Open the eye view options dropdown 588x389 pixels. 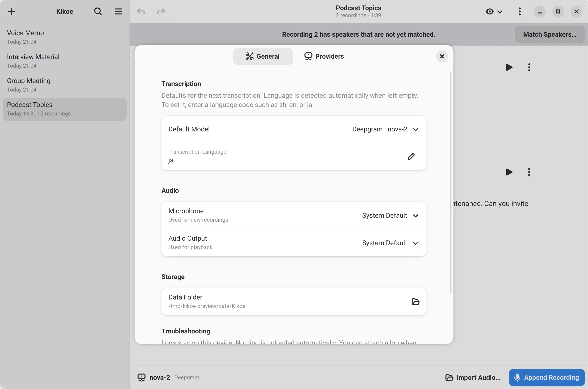pos(494,11)
